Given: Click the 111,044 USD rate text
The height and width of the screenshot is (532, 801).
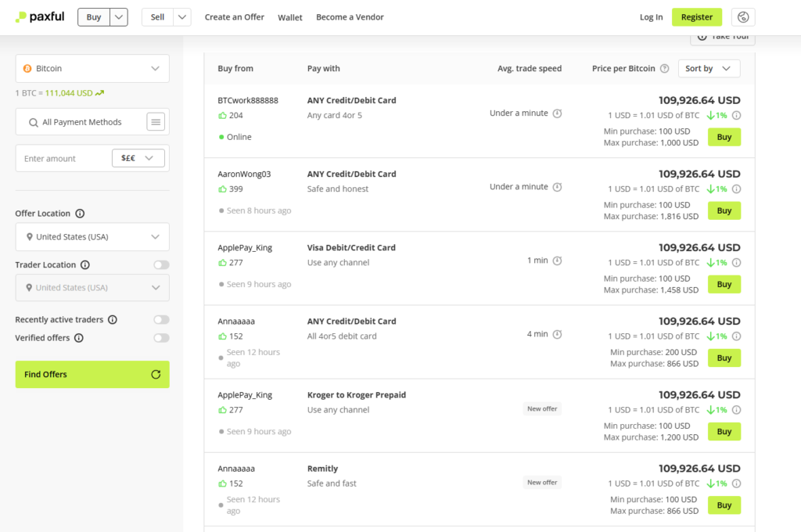Looking at the screenshot, I should pyautogui.click(x=69, y=93).
